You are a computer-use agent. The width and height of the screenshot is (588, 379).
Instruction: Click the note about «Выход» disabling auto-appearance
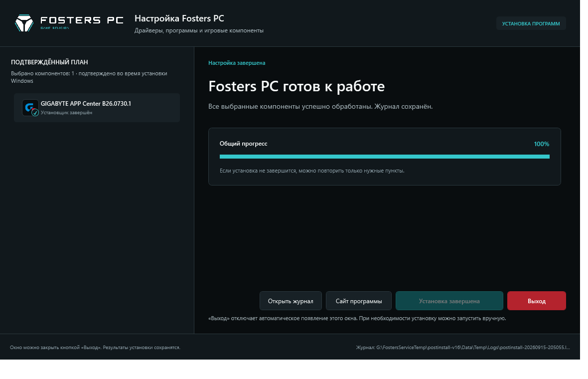coord(357,318)
